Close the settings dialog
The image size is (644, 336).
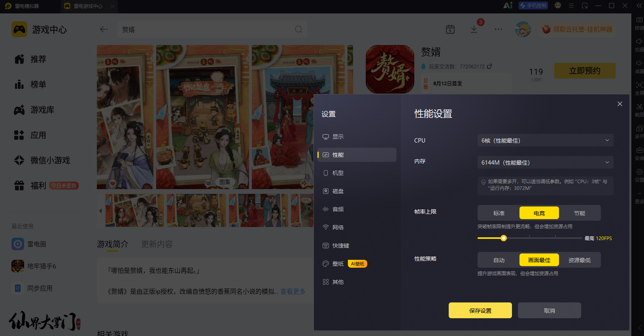tap(620, 104)
